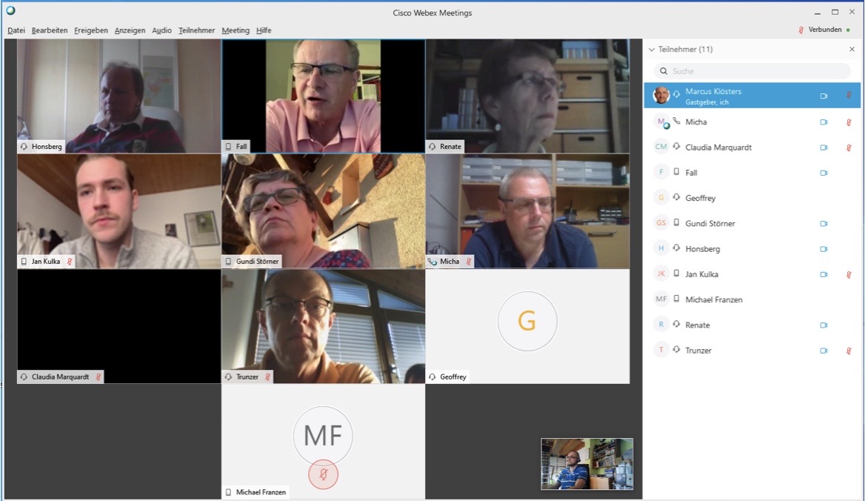868x501 pixels.
Task: Toggle Trunzer's muted mic in list
Action: click(x=849, y=351)
